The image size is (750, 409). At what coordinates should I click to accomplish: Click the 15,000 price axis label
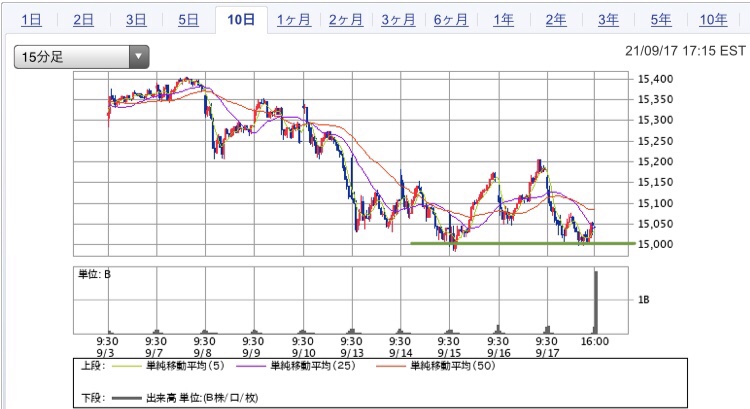[x=655, y=244]
